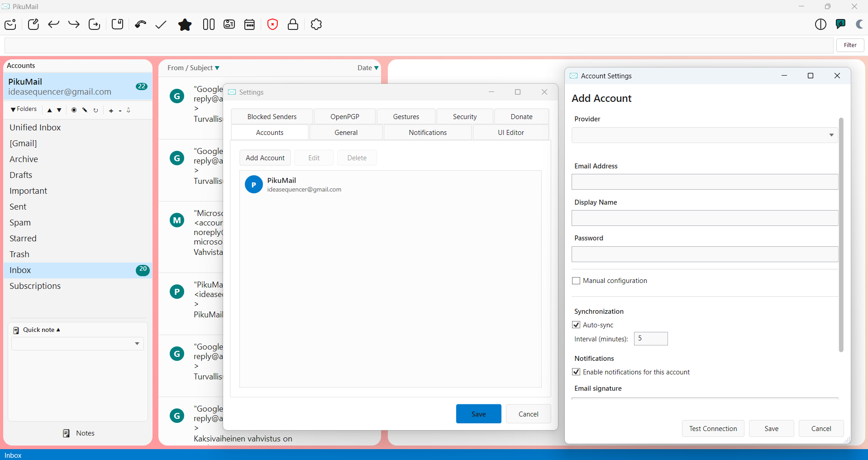Image resolution: width=868 pixels, height=460 pixels.
Task: Click the down triangle beside the up triangle
Action: pyautogui.click(x=59, y=110)
